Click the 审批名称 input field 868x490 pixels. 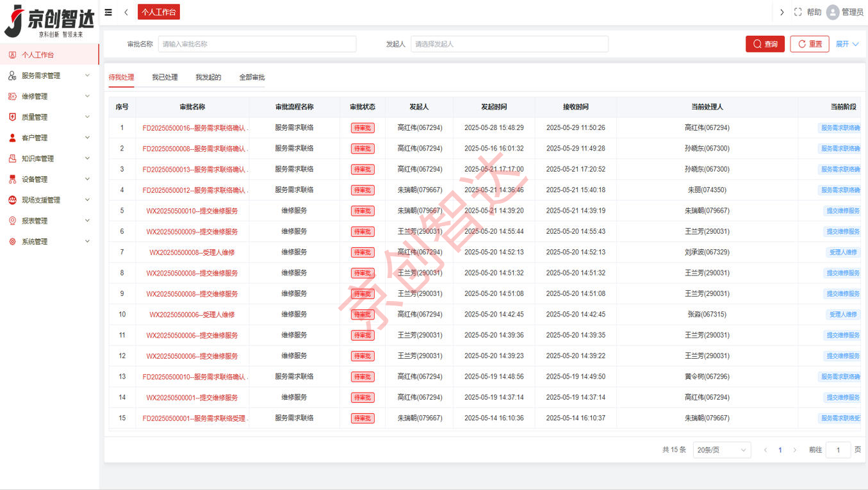(x=257, y=44)
